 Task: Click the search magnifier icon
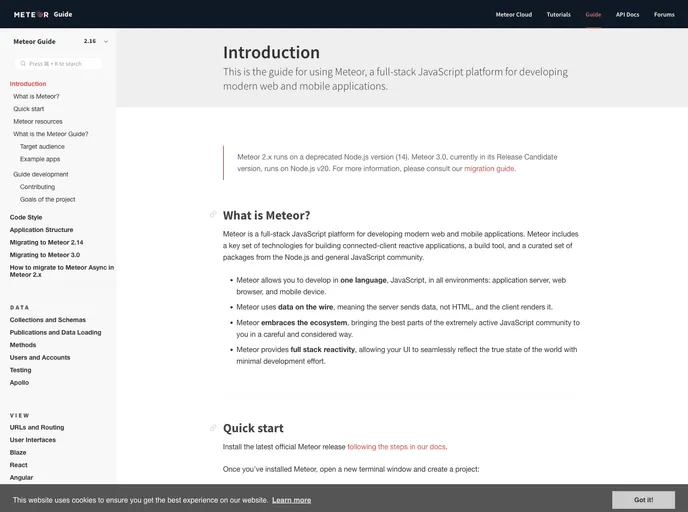click(23, 64)
